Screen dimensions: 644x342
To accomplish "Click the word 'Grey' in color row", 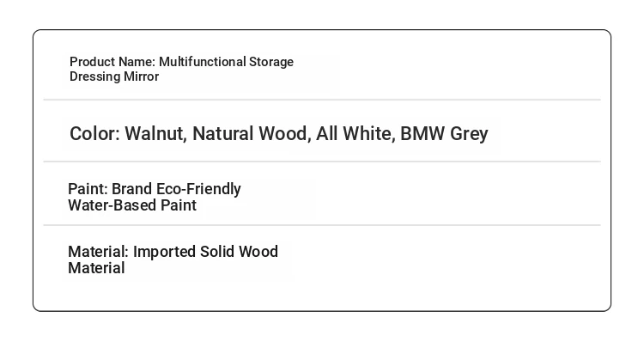I will coord(469,134).
